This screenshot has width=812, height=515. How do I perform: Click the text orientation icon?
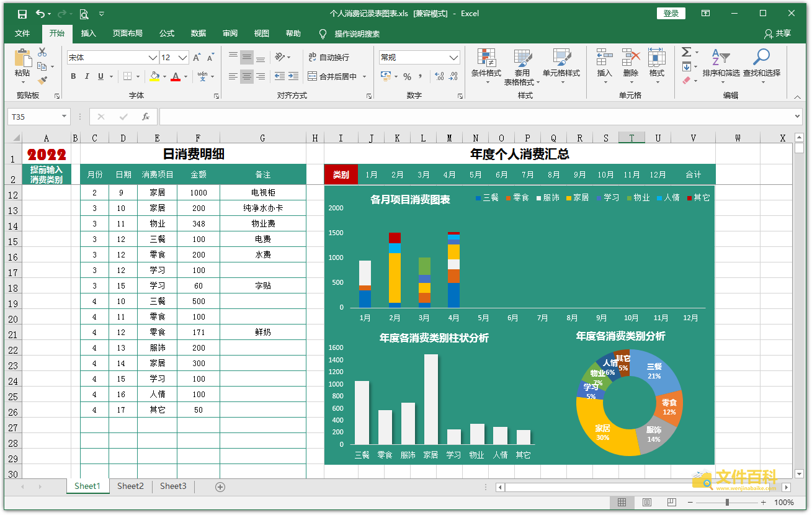click(x=280, y=57)
